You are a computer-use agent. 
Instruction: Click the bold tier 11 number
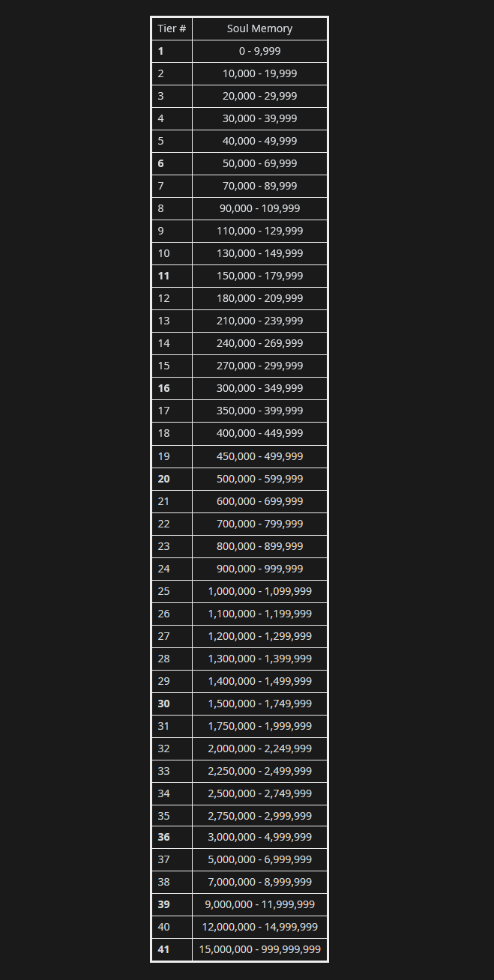163,276
